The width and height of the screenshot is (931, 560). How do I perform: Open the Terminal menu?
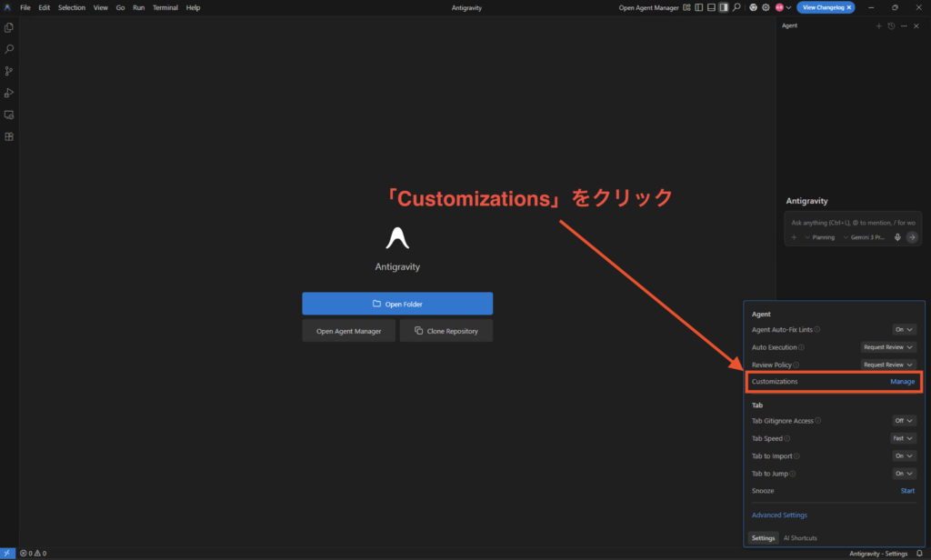[165, 7]
